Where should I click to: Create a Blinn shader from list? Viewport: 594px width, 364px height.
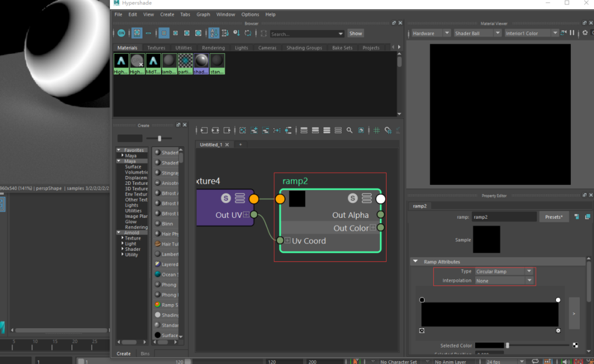[167, 223]
